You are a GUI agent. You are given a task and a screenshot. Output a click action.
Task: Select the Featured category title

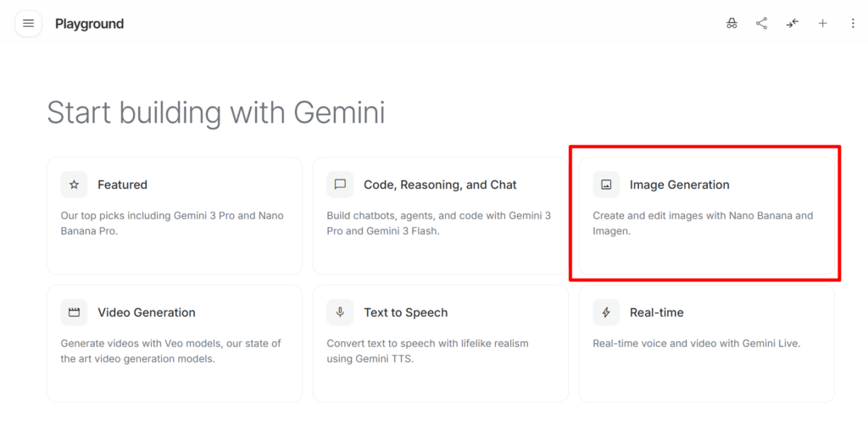(122, 185)
